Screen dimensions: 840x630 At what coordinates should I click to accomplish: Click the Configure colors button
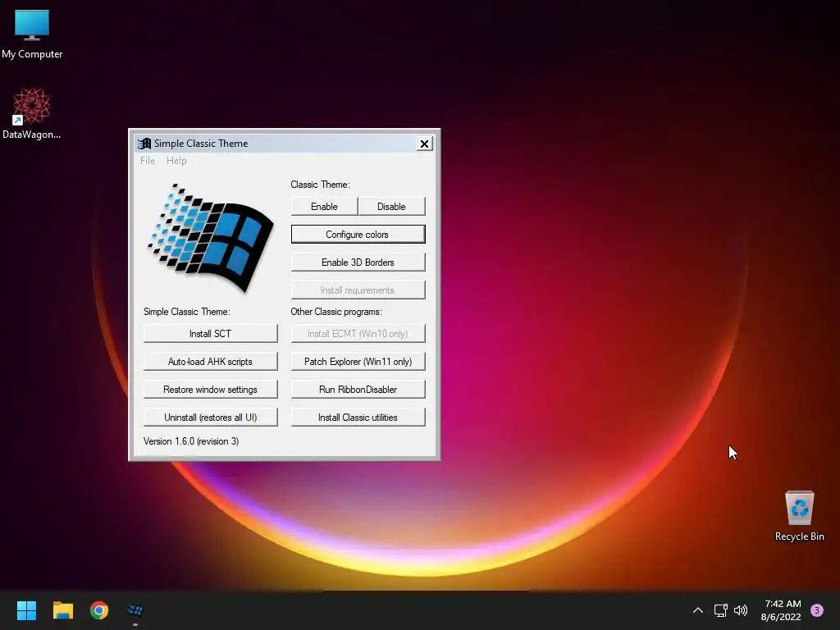358,234
